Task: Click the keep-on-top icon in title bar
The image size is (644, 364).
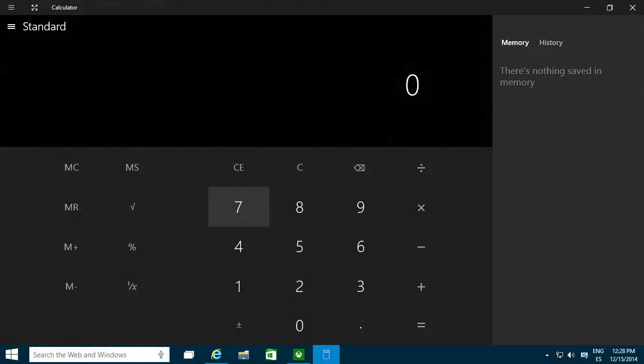Action: pos(34,8)
